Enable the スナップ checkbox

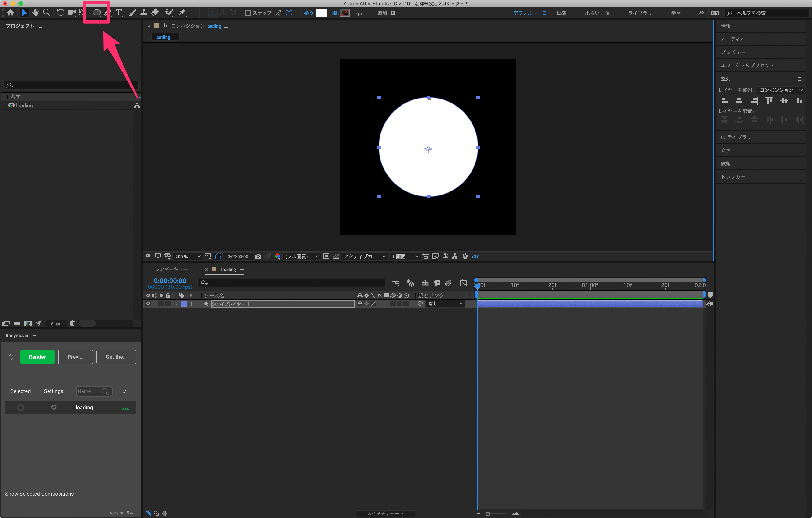point(248,13)
